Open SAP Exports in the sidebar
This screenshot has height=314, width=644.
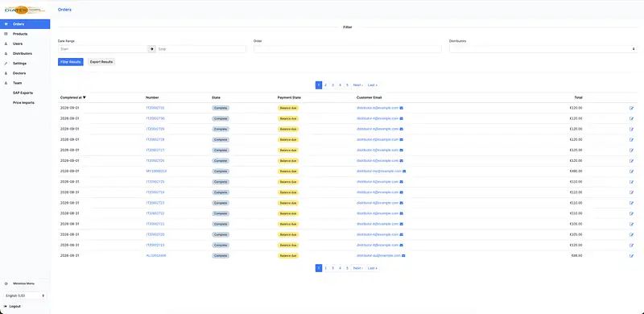tap(23, 93)
